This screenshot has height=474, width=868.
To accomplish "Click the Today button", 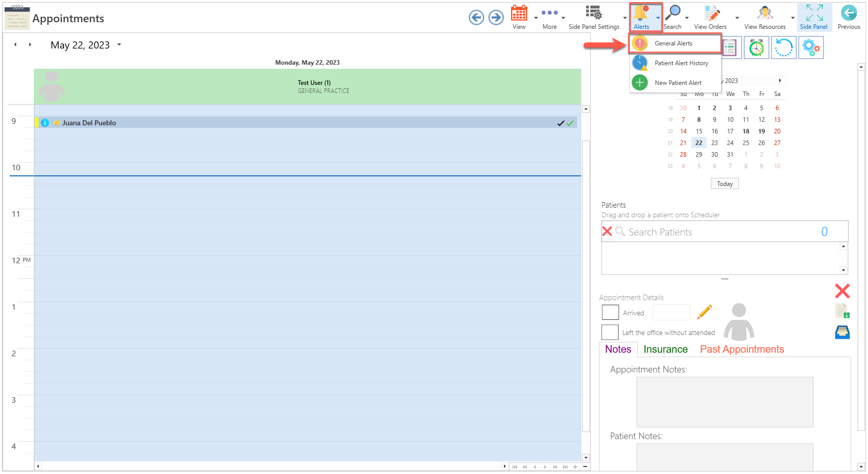I will pyautogui.click(x=725, y=184).
